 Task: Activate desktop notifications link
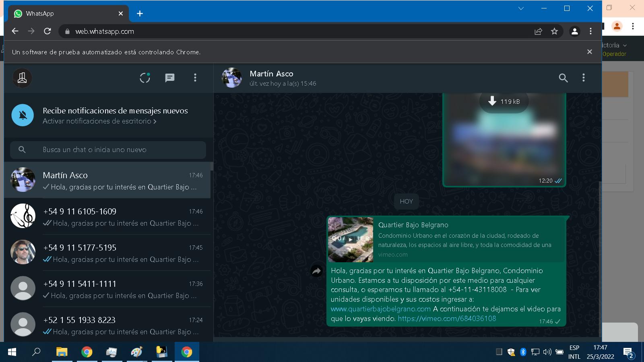(99, 121)
